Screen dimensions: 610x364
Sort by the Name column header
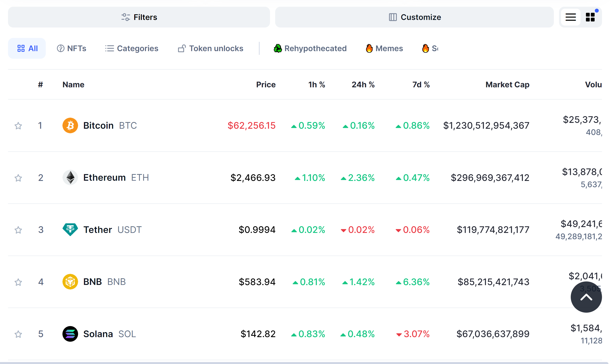(x=73, y=85)
